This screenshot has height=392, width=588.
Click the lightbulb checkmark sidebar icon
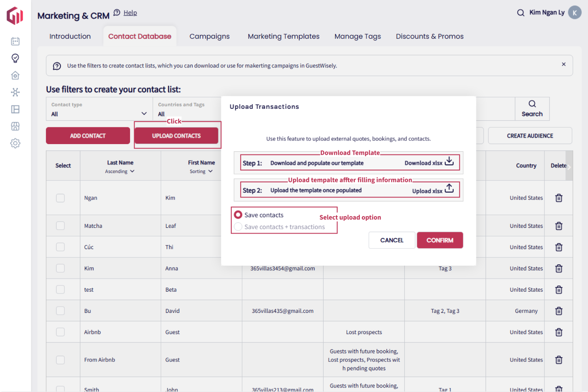(15, 58)
